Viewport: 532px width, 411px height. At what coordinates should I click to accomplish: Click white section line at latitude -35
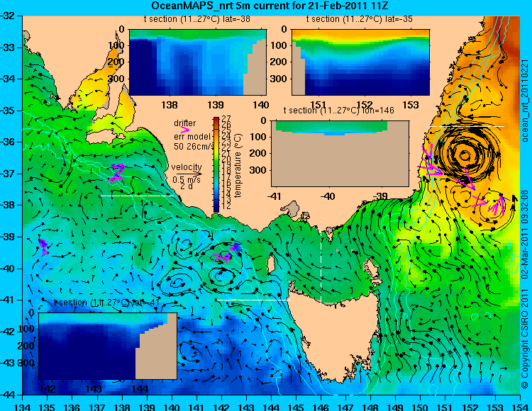click(x=467, y=126)
